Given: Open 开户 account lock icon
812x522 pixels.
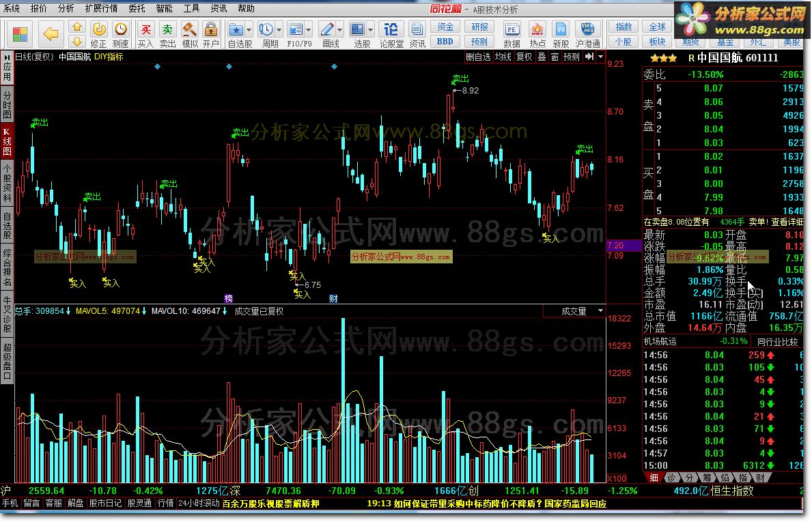Looking at the screenshot, I should (211, 34).
